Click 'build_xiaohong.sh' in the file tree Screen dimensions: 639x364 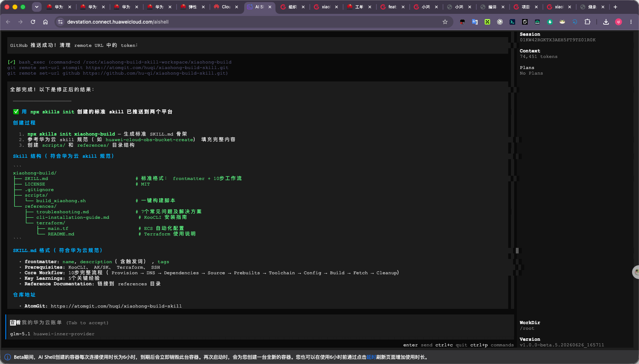(x=61, y=201)
